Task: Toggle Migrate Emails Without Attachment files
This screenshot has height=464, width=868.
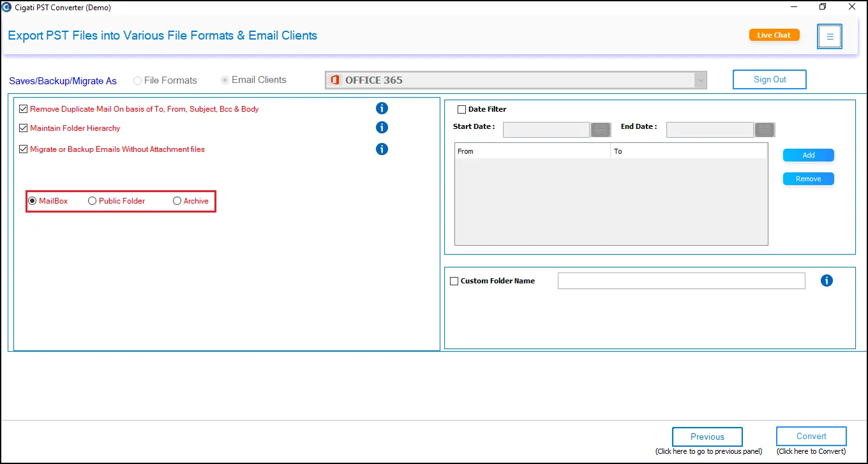Action: pos(24,149)
